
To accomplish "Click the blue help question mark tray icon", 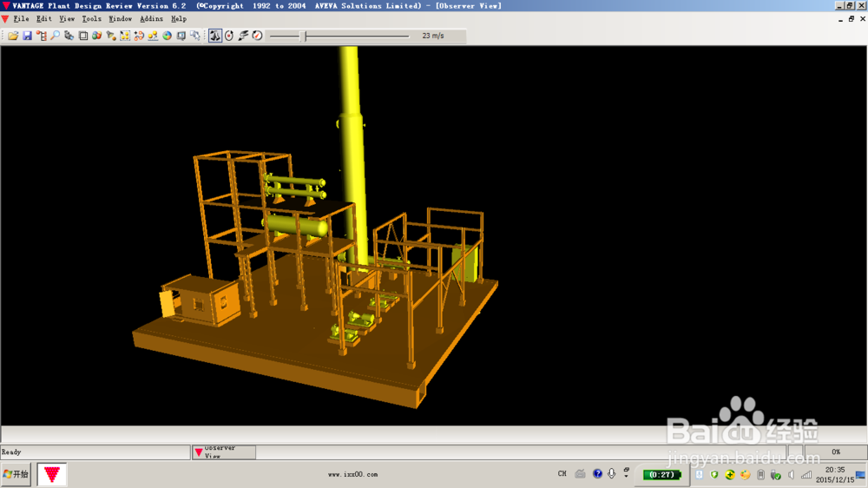I will [597, 473].
